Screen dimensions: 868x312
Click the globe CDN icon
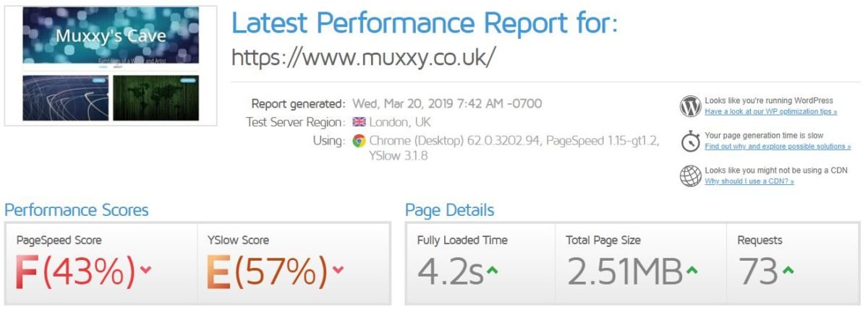point(691,176)
